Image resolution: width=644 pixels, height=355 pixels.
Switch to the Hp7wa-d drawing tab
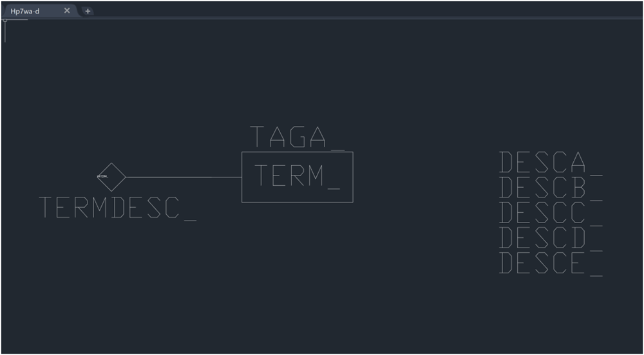pyautogui.click(x=25, y=11)
